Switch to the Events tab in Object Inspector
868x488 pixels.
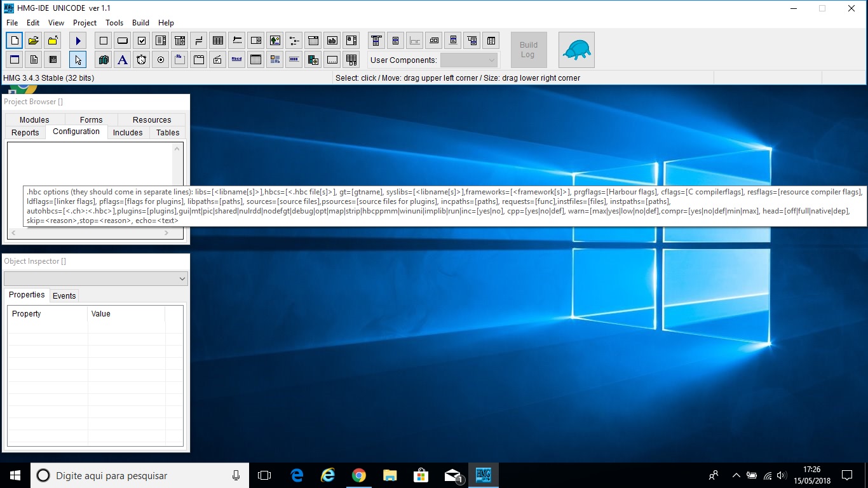[x=64, y=295]
